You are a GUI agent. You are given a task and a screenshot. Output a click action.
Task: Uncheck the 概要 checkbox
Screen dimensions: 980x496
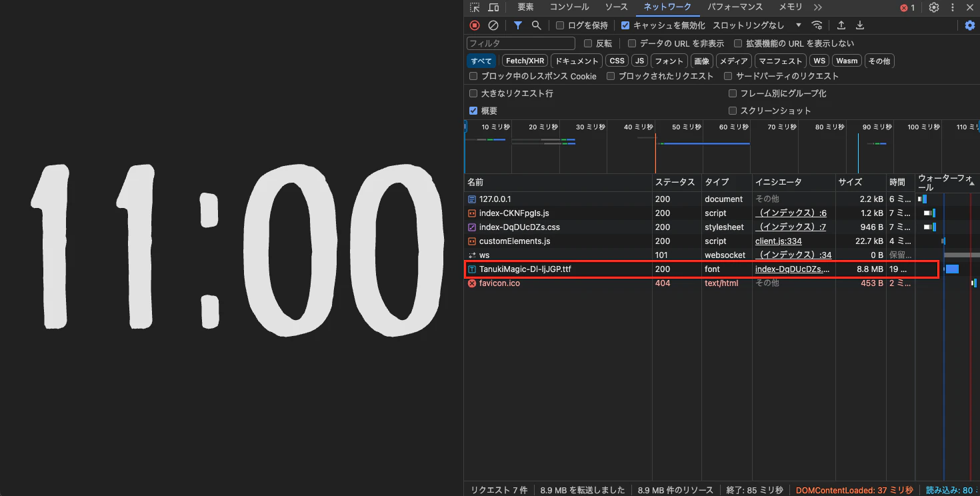click(473, 111)
